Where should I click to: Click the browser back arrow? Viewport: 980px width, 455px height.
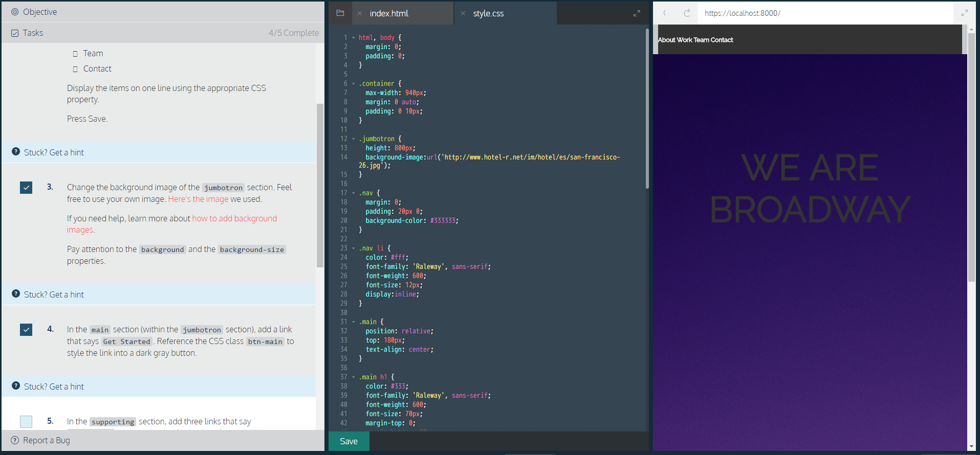(x=664, y=13)
